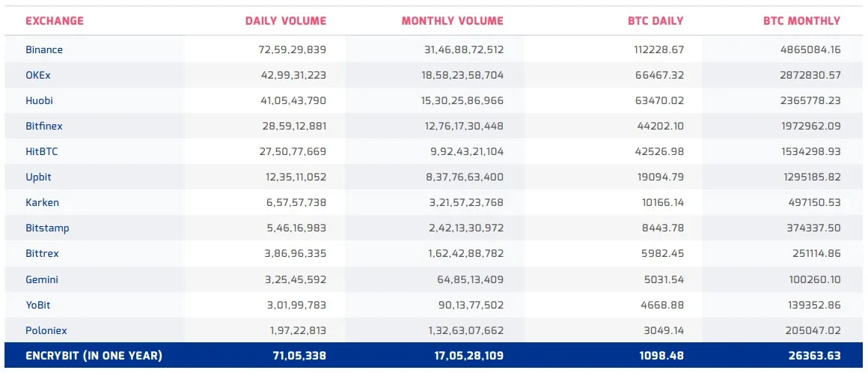Viewport: 868px width, 373px height.
Task: Click Huobi BTC monthly 2365778.23
Action: (810, 100)
